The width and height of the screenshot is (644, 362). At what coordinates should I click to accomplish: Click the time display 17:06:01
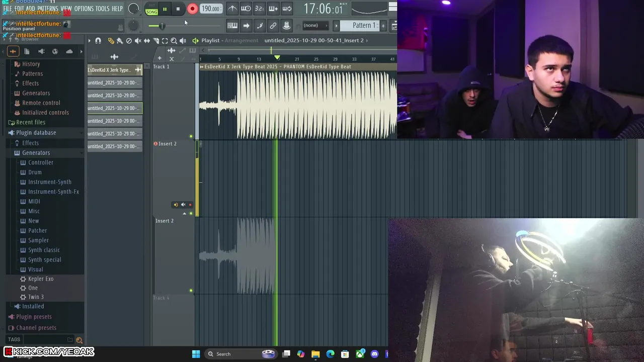coord(324,9)
